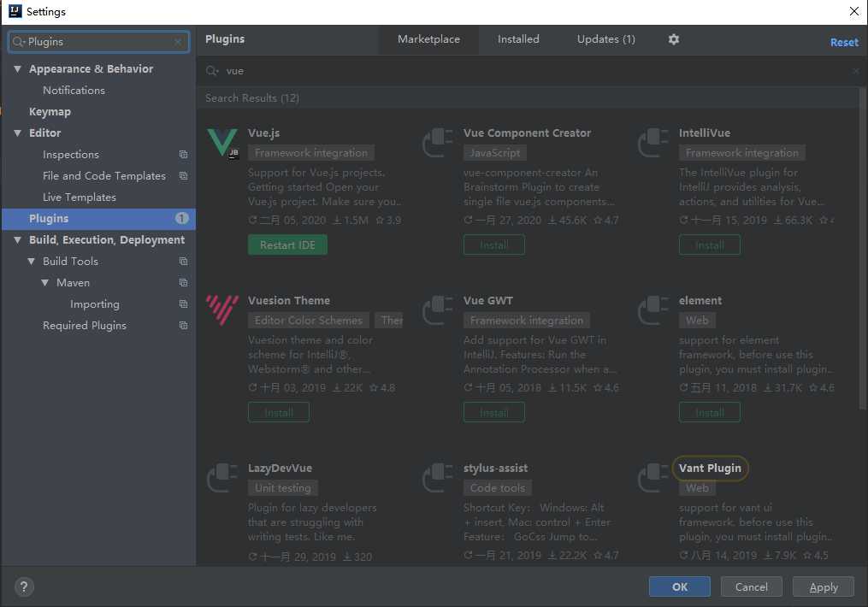Click the Plugins update count badge

181,219
